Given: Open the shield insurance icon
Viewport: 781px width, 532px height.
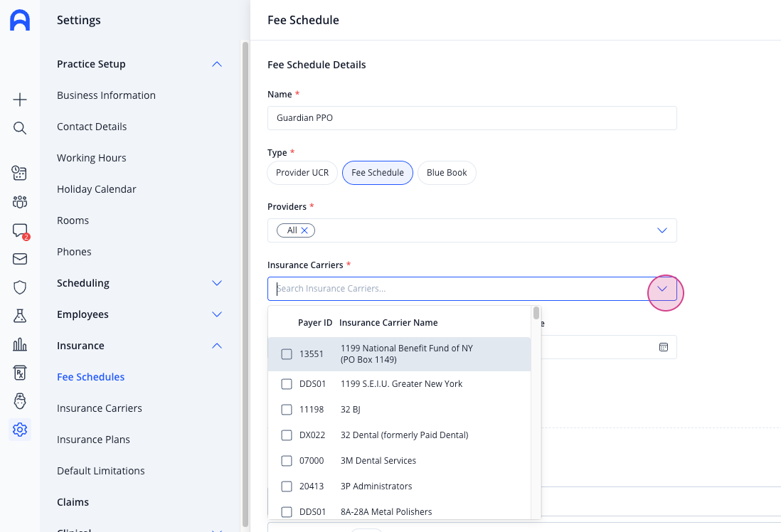Looking at the screenshot, I should click(x=20, y=287).
